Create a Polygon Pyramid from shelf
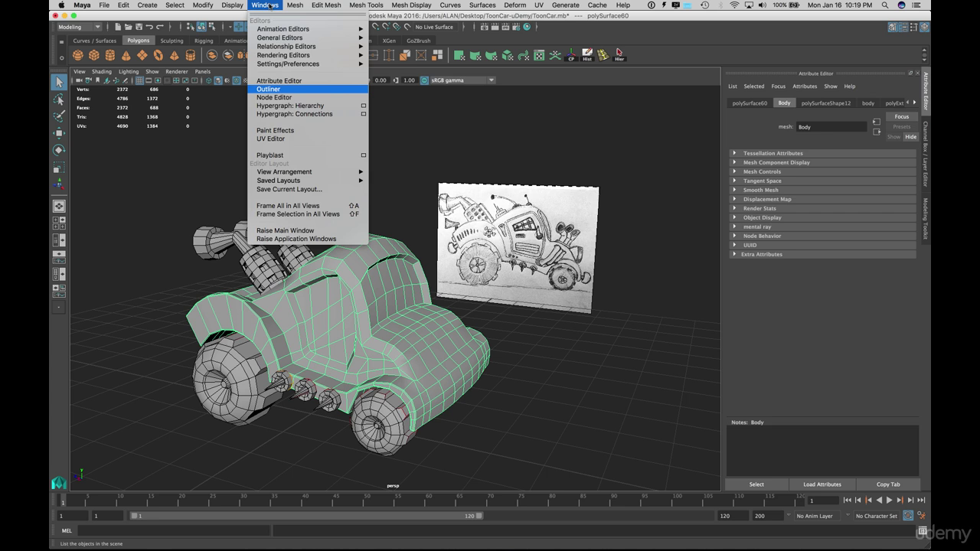 coord(174,55)
